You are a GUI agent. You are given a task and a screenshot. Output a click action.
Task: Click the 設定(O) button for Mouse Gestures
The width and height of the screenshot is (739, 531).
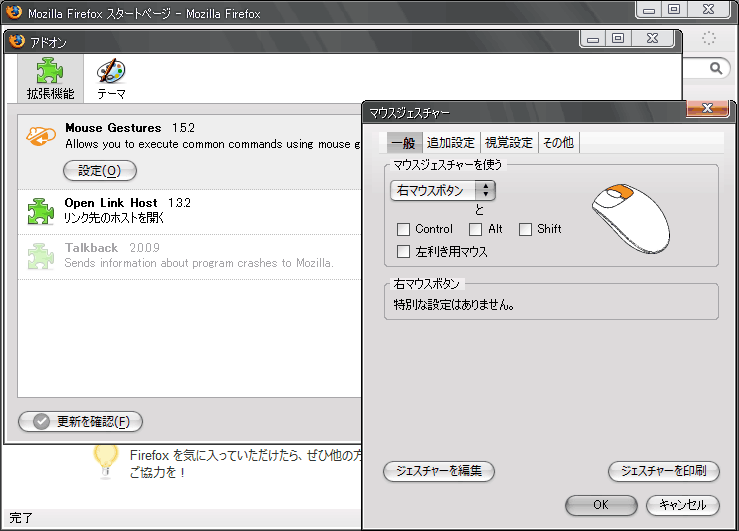pos(100,171)
